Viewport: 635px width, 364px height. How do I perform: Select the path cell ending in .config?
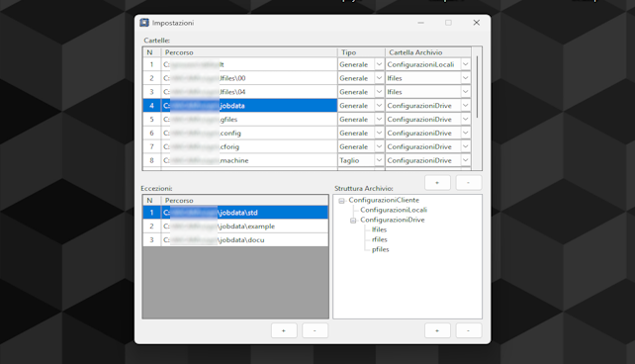(249, 133)
